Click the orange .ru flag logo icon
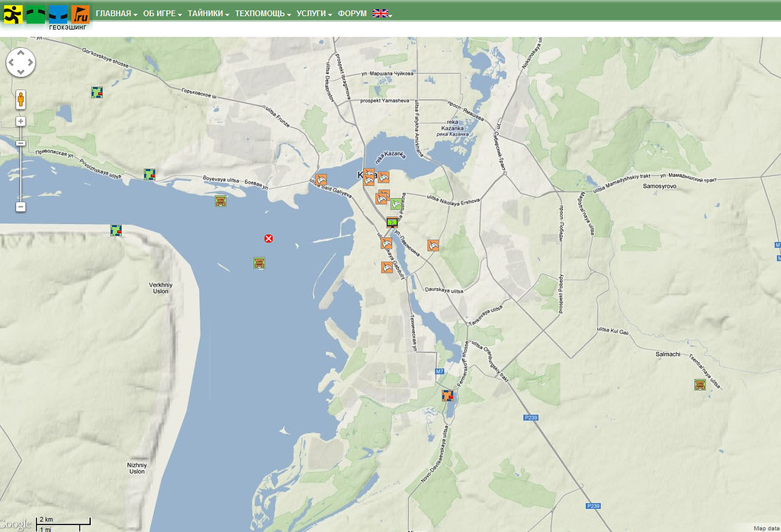Viewport: 781px width, 532px height. 80,13
